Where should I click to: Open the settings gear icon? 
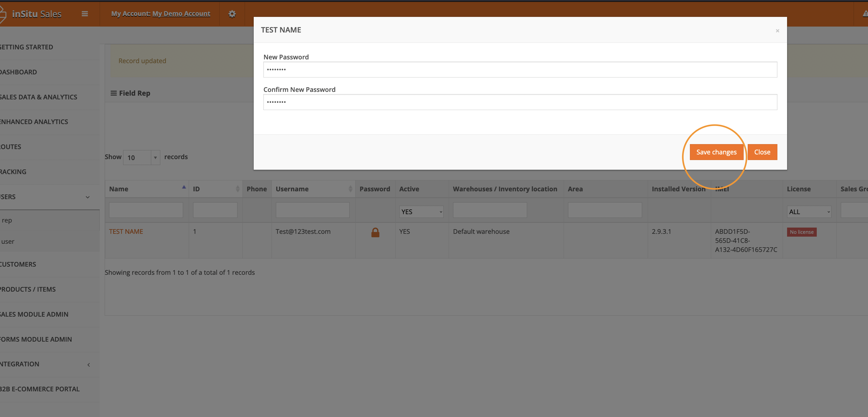[232, 14]
